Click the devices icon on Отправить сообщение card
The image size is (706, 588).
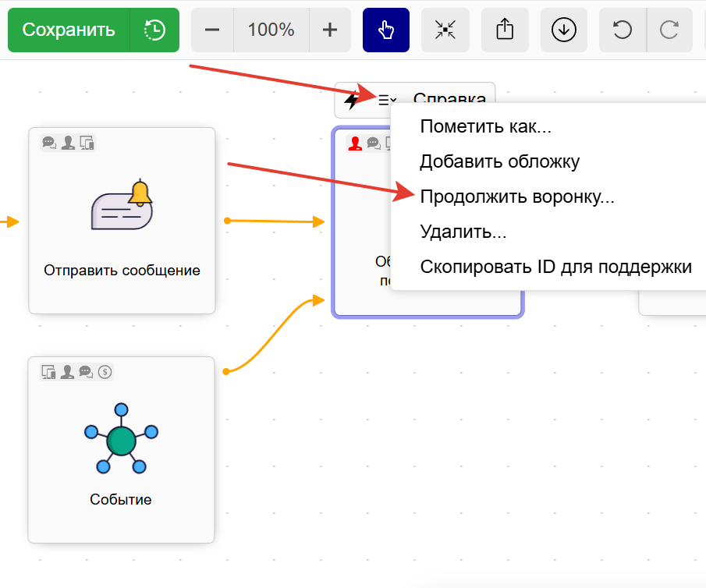pos(86,143)
